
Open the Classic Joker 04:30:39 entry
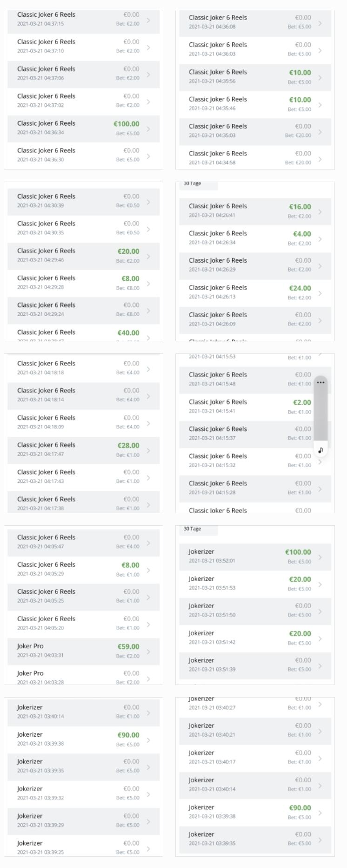point(83,201)
